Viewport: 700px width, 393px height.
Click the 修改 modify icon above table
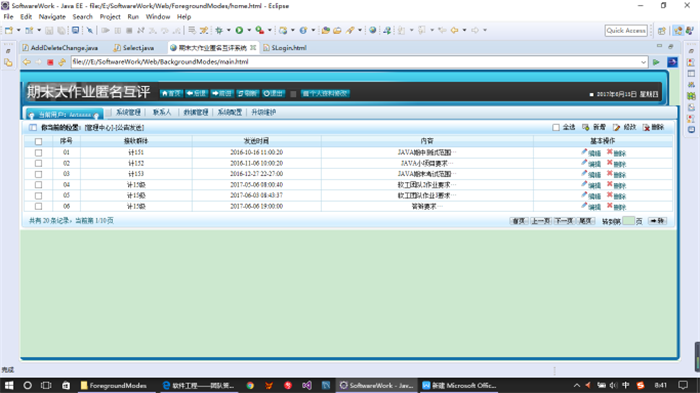pyautogui.click(x=617, y=127)
